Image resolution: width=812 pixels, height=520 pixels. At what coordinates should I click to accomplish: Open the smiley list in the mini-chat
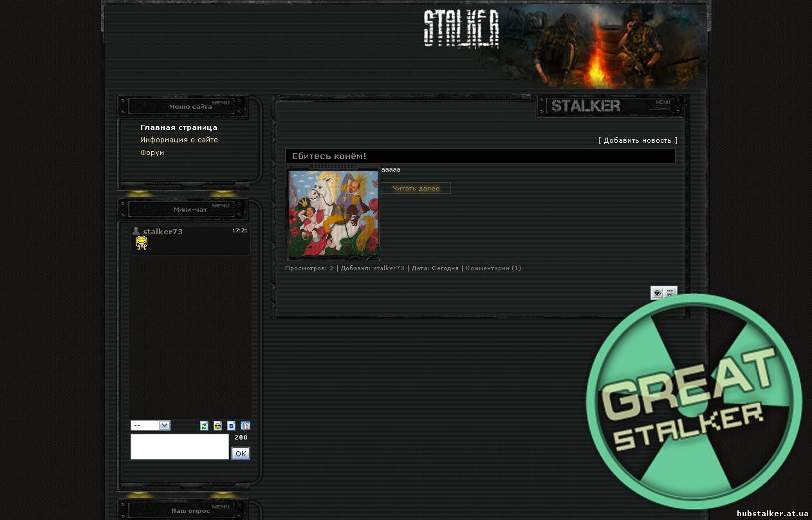(x=217, y=426)
